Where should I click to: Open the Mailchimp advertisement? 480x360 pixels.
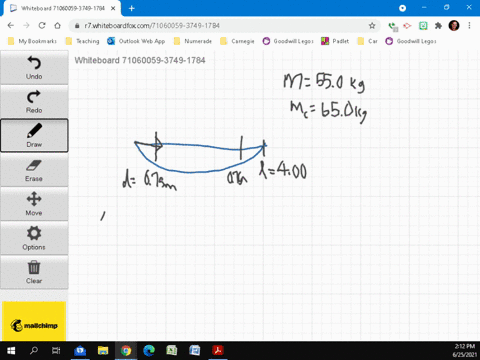34,321
